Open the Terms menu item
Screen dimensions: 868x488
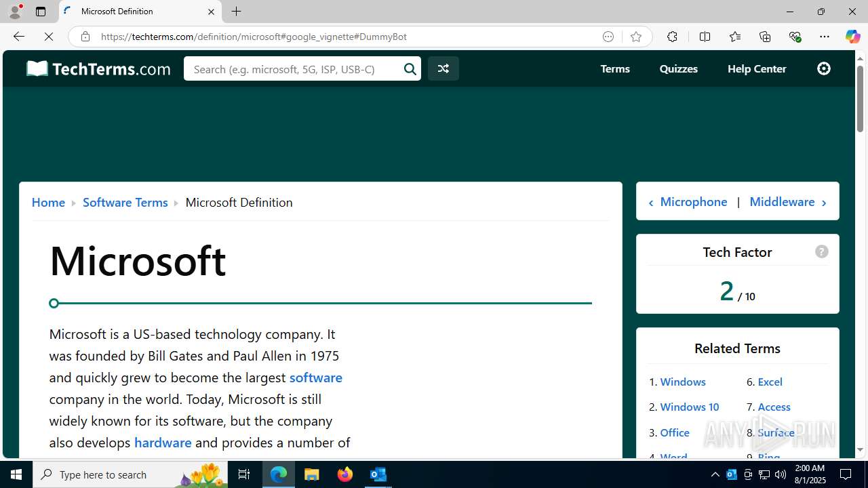[615, 68]
